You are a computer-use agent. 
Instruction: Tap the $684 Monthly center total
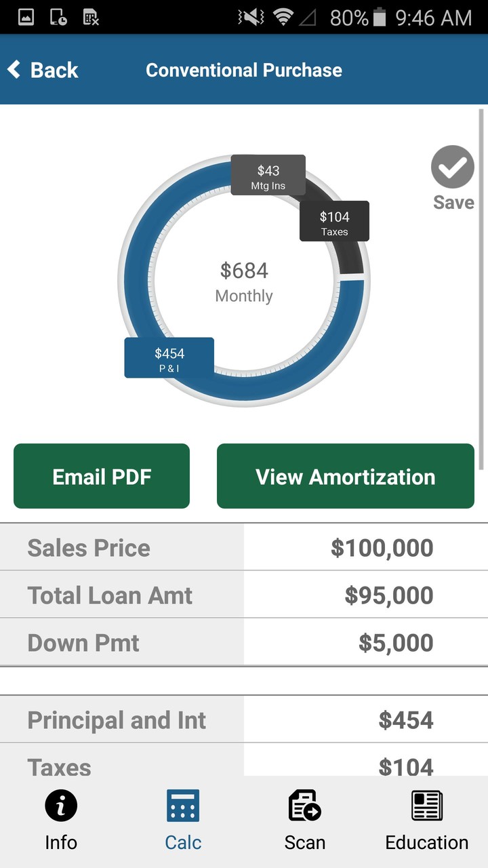pos(244,281)
